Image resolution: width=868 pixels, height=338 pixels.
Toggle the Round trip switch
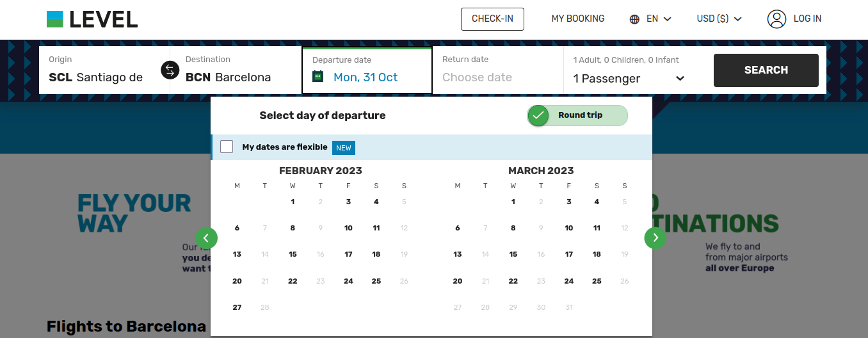pyautogui.click(x=577, y=116)
